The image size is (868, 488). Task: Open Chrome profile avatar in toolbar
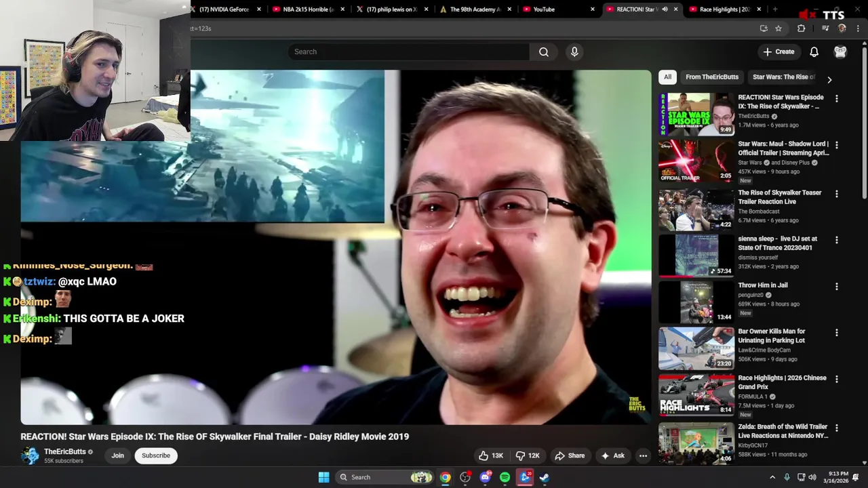click(842, 28)
